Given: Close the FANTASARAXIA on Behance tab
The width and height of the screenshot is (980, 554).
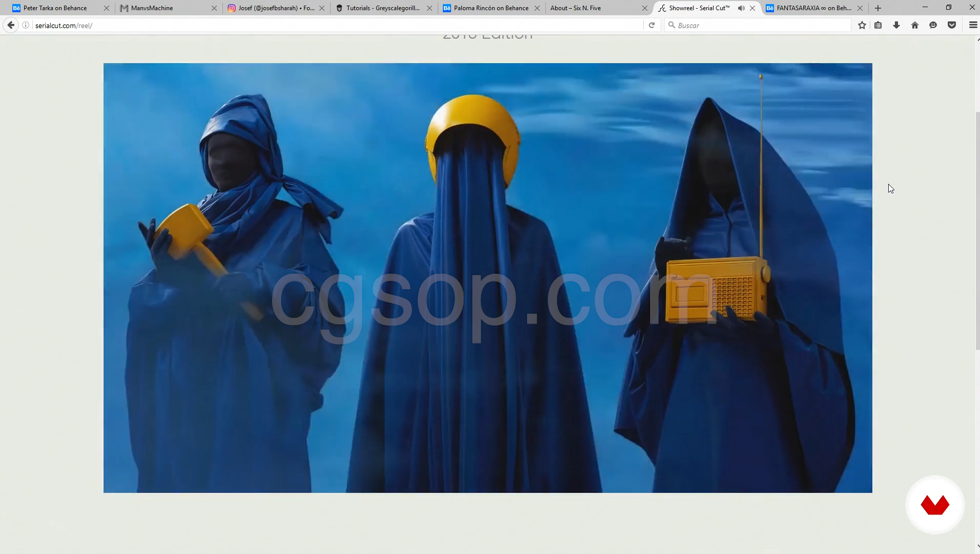Looking at the screenshot, I should tap(860, 8).
